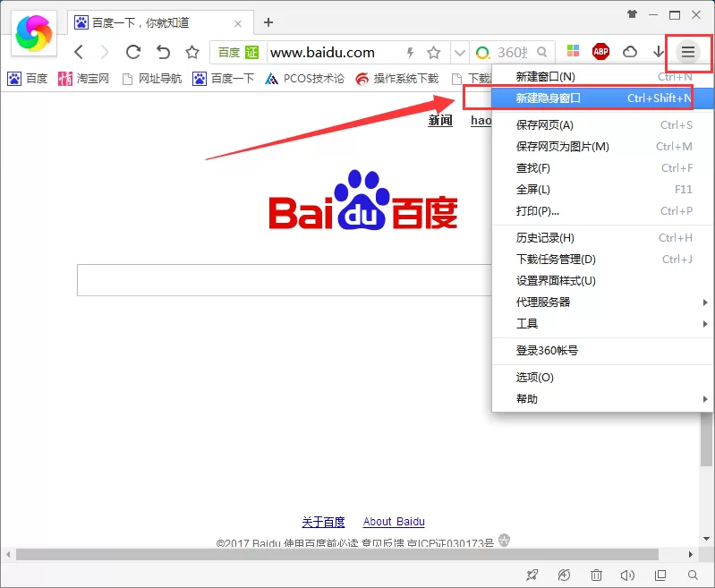Image resolution: width=715 pixels, height=588 pixels.
Task: Click the window layout status icon
Action: 660,575
